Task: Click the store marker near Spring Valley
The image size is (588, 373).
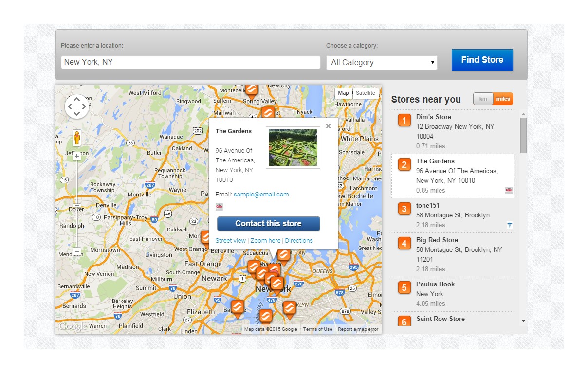Action: (251, 89)
